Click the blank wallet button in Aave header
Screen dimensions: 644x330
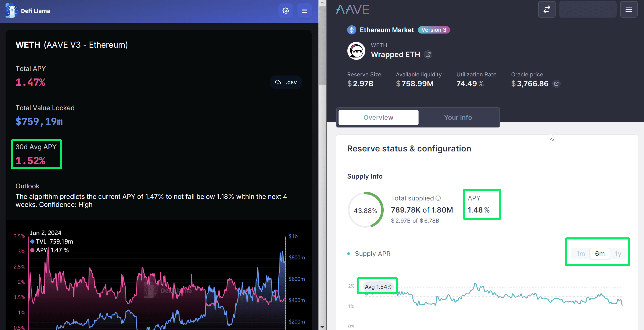click(x=588, y=10)
